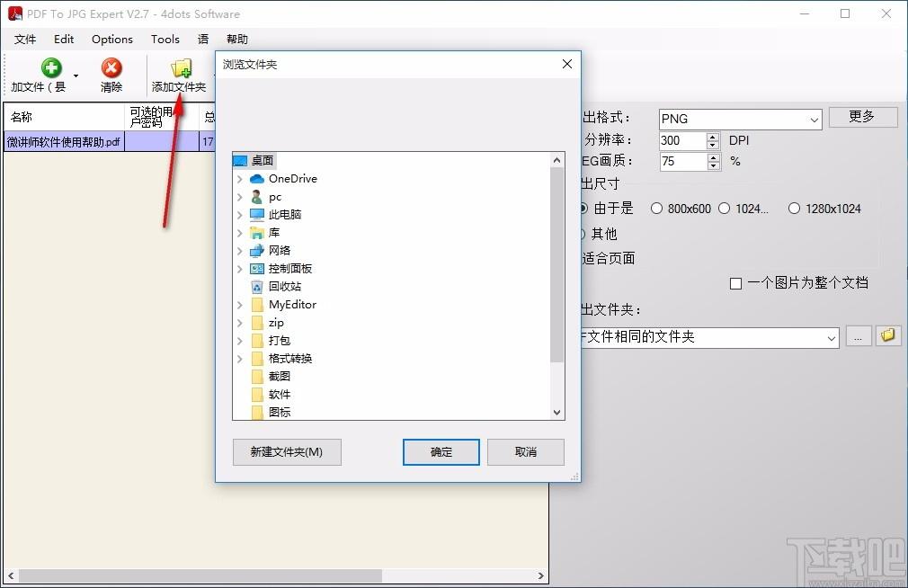Open the Options menu

(x=111, y=39)
